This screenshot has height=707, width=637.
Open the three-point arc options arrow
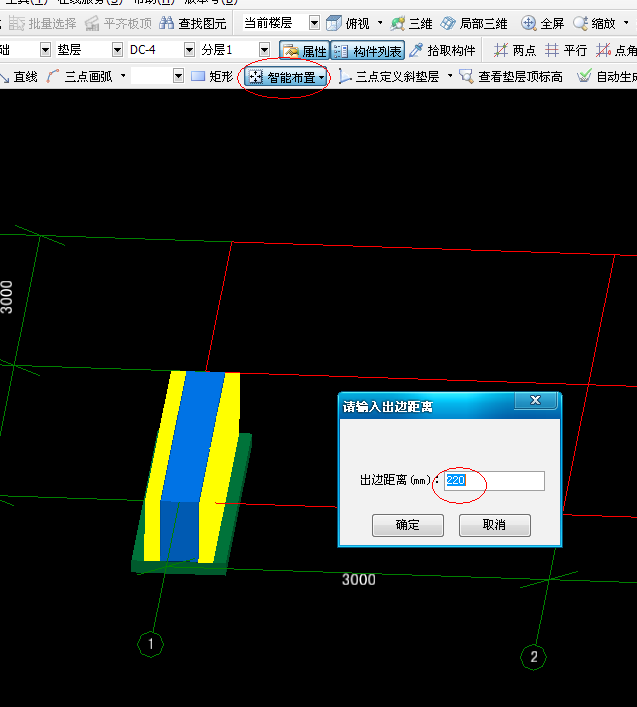(123, 76)
